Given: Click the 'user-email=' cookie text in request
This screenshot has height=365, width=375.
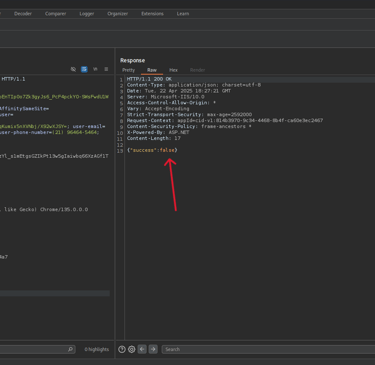Looking at the screenshot, I should [x=89, y=127].
